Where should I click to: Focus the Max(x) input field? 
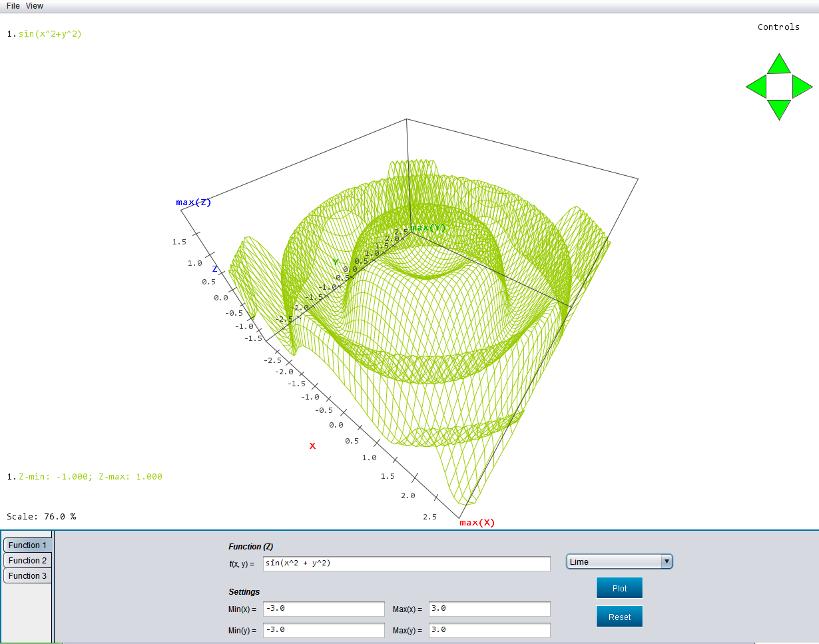[489, 609]
